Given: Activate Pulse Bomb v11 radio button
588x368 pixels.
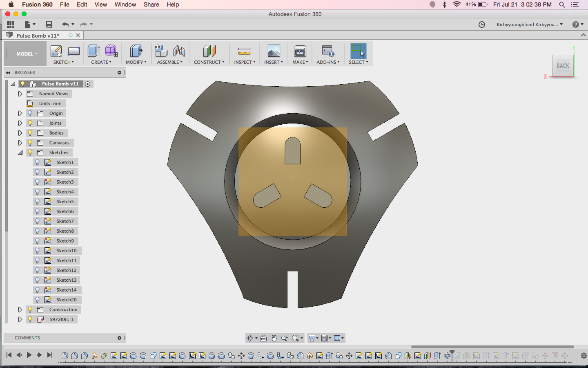Looking at the screenshot, I should [88, 84].
